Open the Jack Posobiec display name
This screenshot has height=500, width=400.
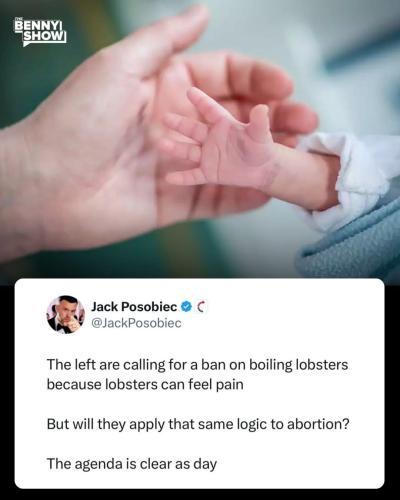point(134,307)
